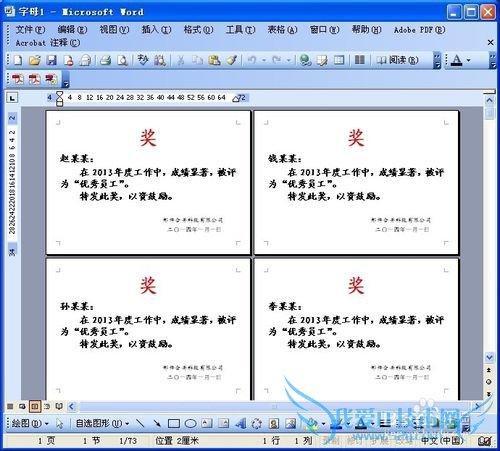500x451 pixels.
Task: Expand Standard toolbar options chevron
Action: pos(437,61)
